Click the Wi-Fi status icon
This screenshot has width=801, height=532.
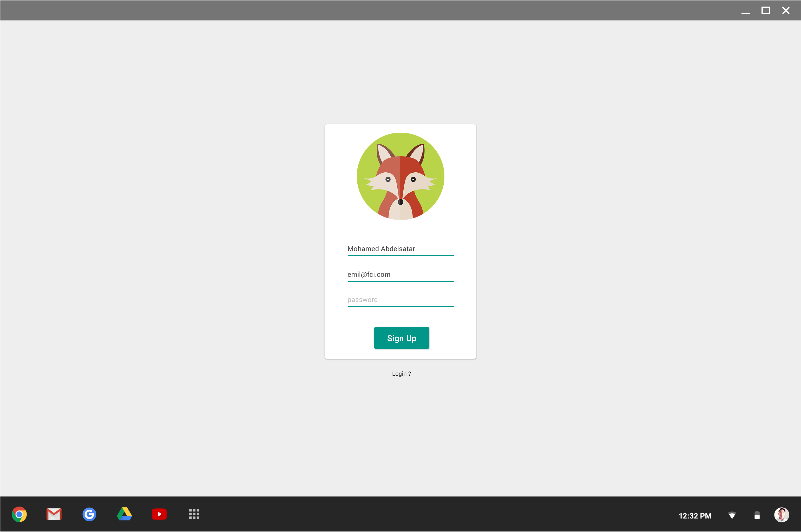click(x=732, y=515)
